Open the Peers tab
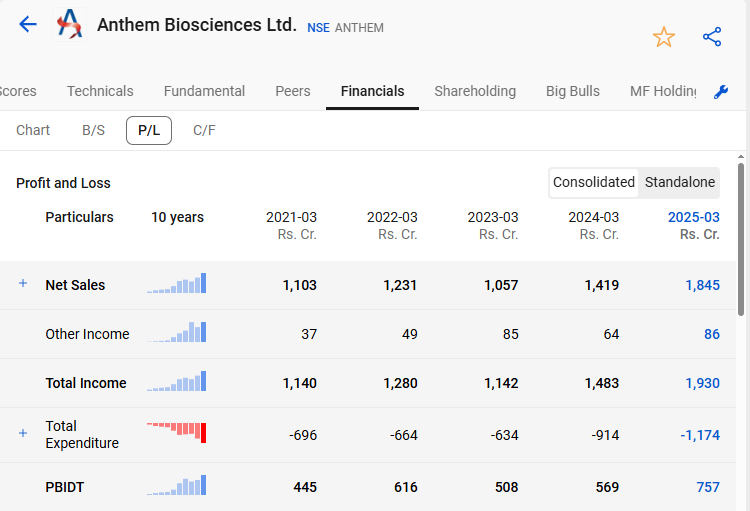The width and height of the screenshot is (750, 511). (x=293, y=91)
